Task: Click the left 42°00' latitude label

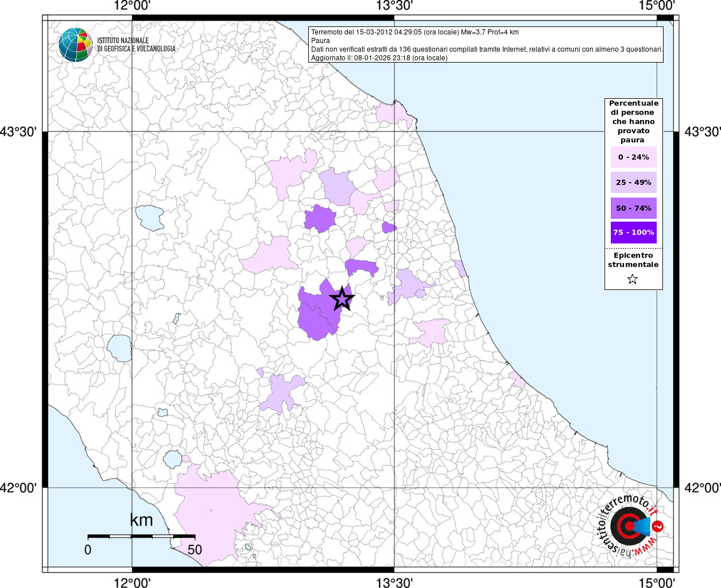Action: (18, 488)
